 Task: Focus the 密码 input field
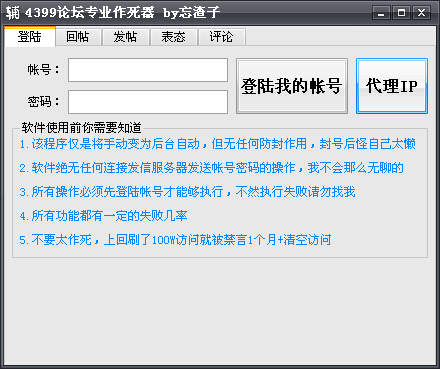[x=148, y=102]
